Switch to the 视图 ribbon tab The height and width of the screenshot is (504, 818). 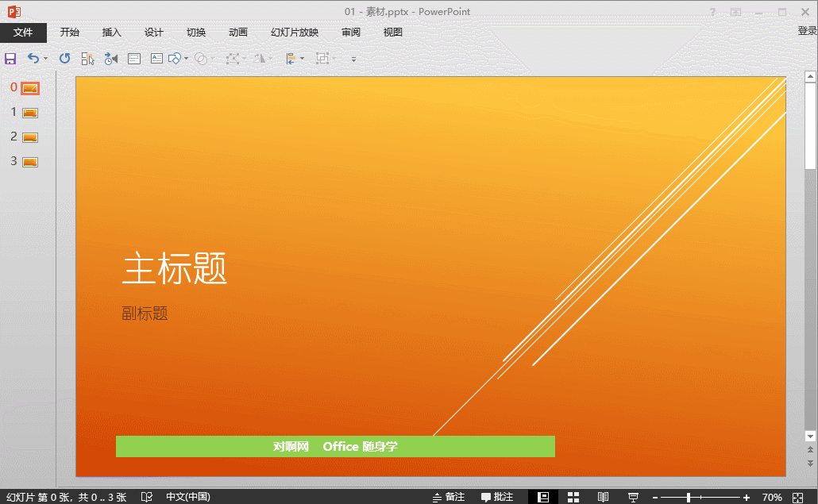tap(393, 33)
